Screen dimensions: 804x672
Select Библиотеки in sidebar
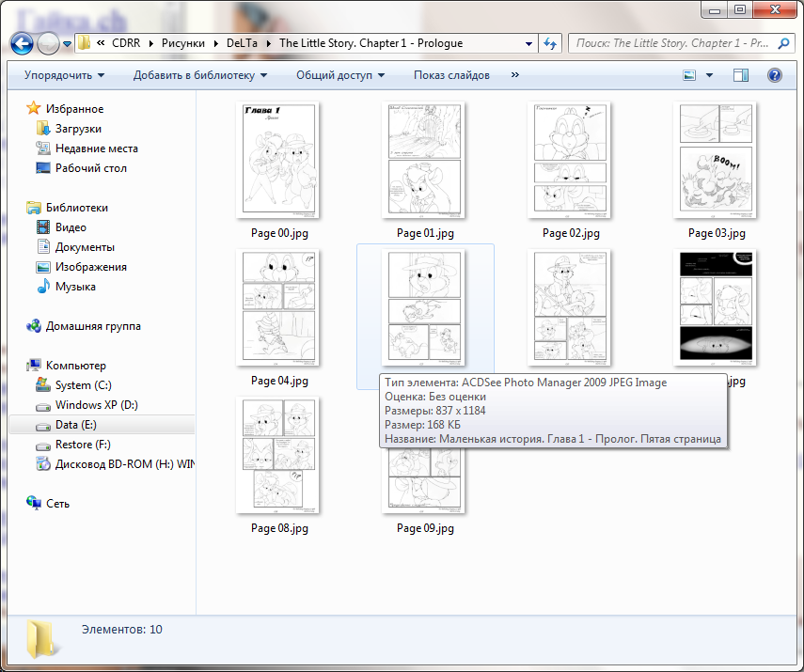(77, 208)
